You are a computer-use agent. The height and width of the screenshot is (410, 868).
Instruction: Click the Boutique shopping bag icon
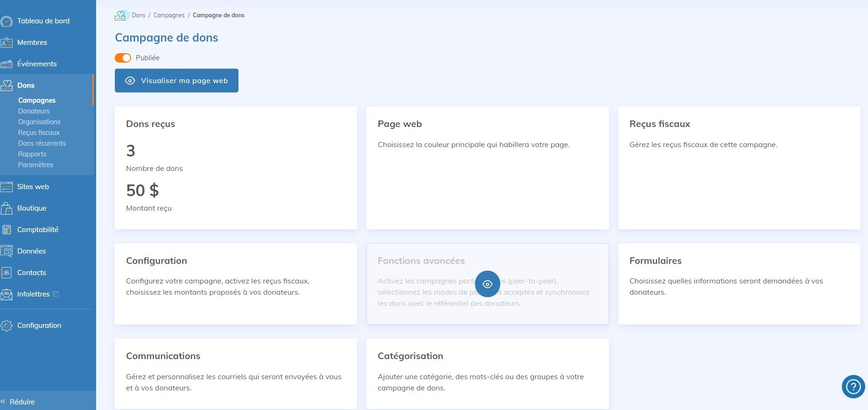[7, 208]
